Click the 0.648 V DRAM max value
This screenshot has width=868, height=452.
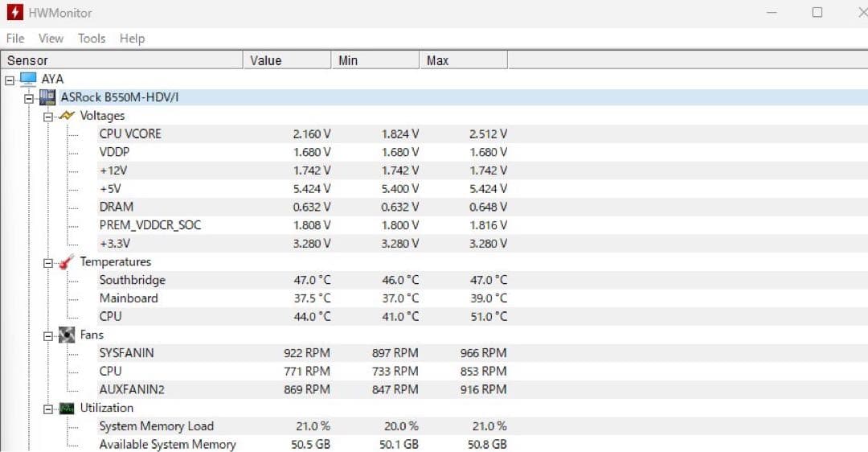tap(489, 208)
